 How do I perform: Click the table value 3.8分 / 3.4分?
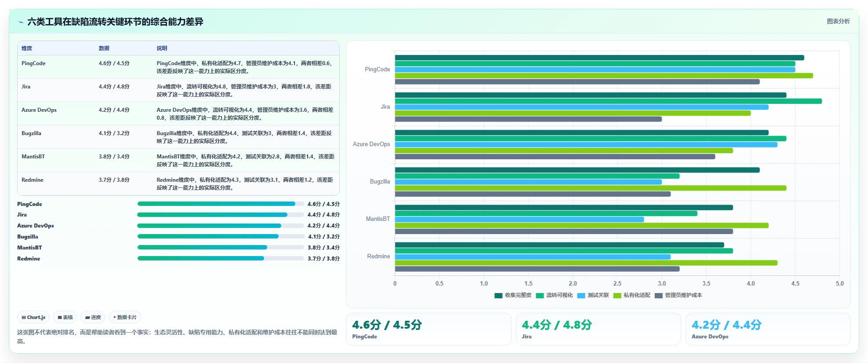114,157
